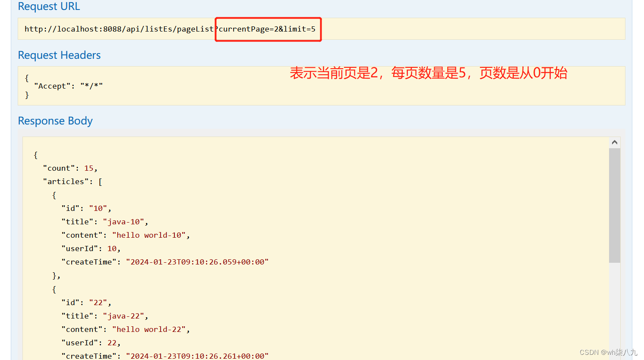Click the "title": "java-22" line

[105, 316]
